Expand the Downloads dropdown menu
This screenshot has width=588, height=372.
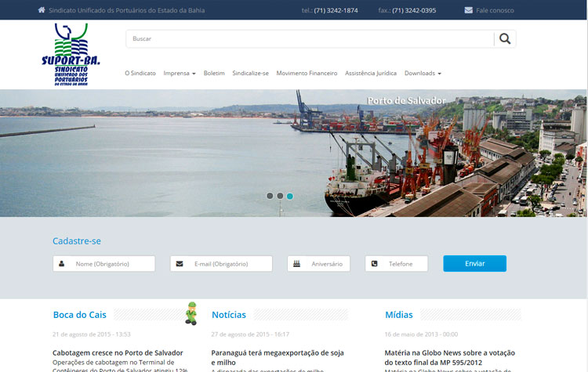coord(423,73)
